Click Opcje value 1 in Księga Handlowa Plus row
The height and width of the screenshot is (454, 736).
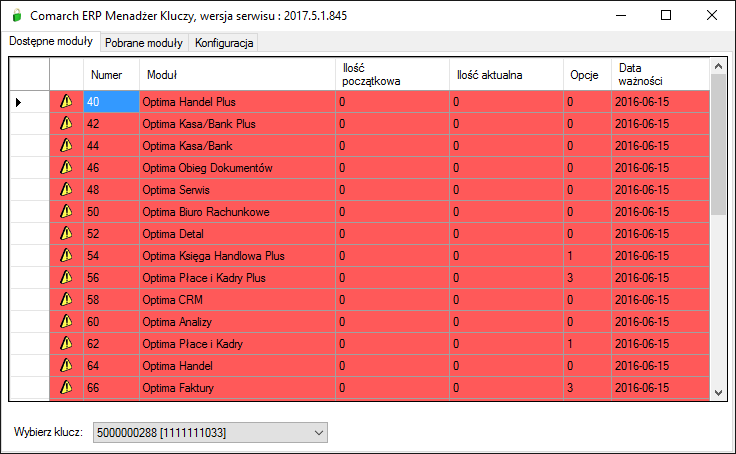(x=587, y=256)
